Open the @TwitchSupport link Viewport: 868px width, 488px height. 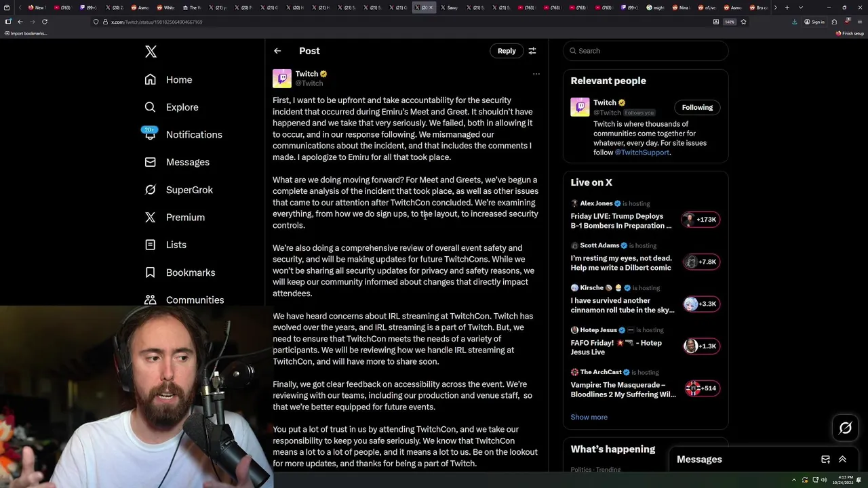click(x=642, y=152)
